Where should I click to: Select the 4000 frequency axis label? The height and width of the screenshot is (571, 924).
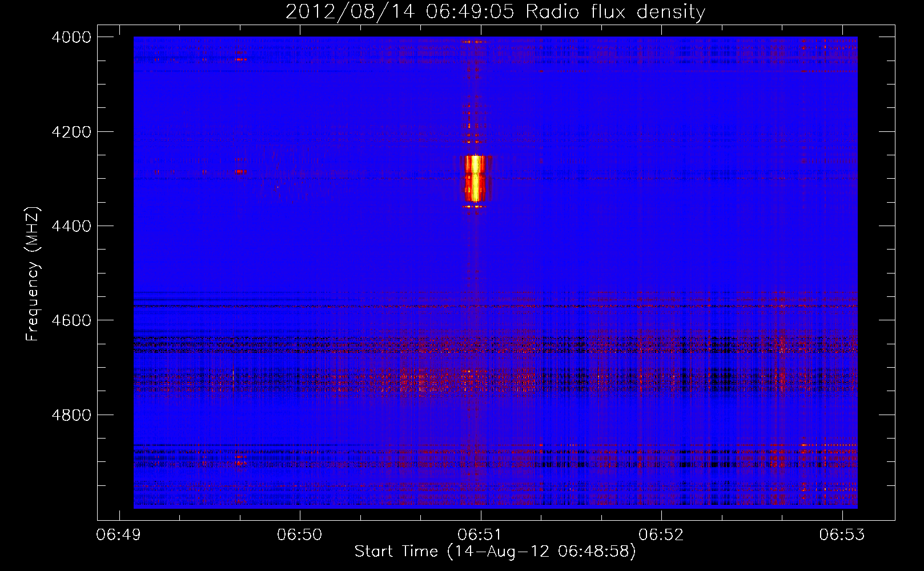click(71, 37)
